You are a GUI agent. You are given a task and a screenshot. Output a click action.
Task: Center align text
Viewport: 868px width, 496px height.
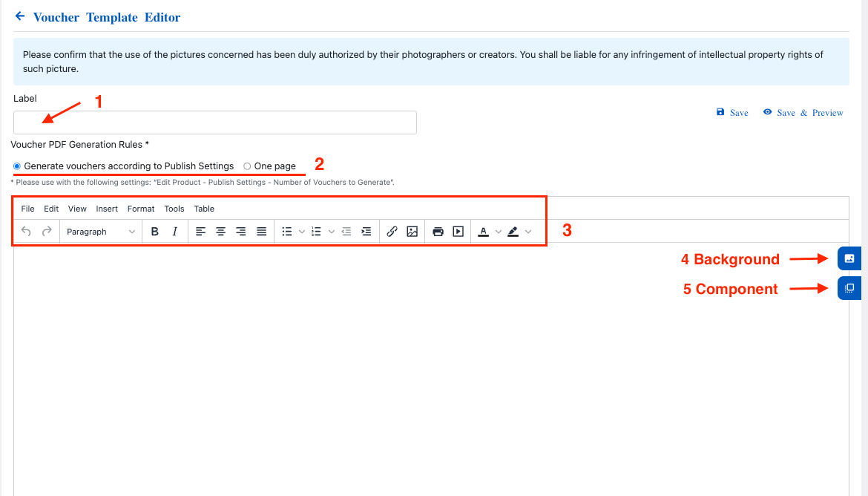pos(221,231)
